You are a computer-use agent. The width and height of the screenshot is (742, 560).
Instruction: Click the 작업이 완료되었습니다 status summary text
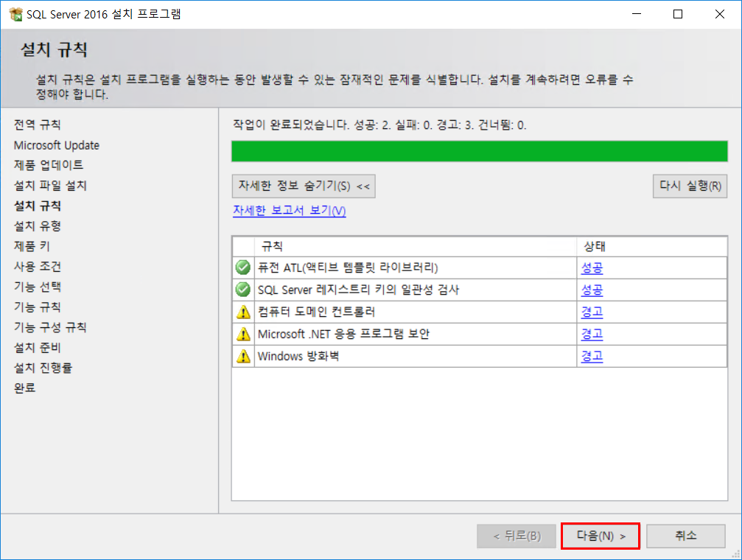(379, 125)
